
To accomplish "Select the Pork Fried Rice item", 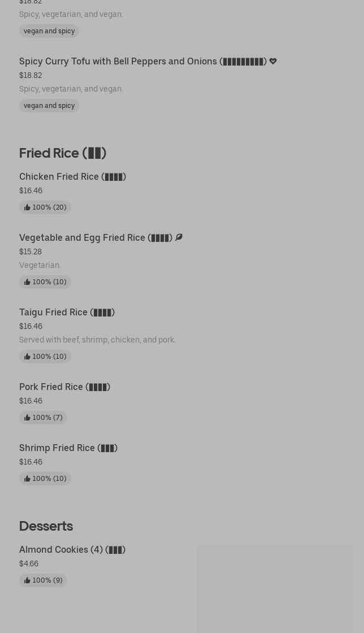I will (64, 387).
